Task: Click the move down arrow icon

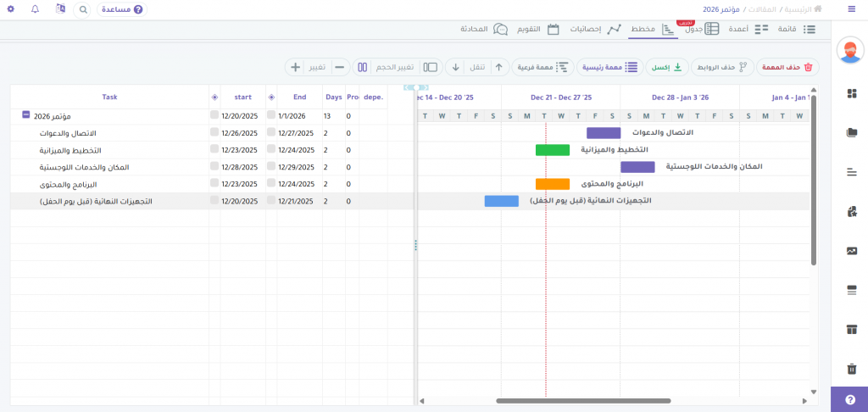Action: coord(455,67)
